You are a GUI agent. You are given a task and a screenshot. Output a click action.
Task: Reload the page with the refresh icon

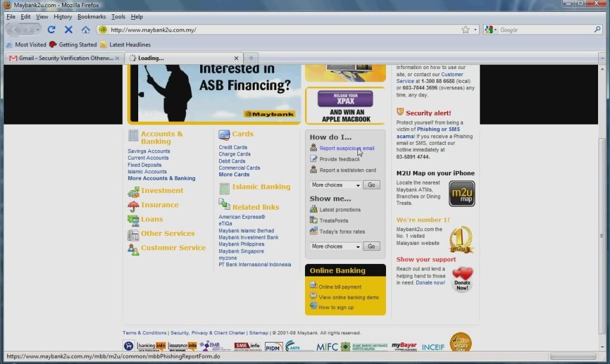coord(51,30)
